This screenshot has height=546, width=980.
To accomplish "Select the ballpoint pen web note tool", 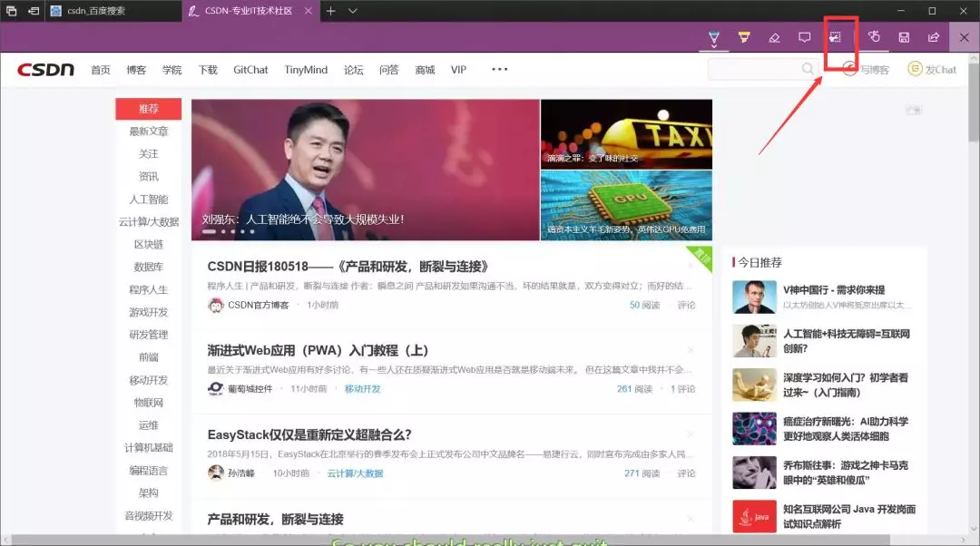I will pos(714,37).
